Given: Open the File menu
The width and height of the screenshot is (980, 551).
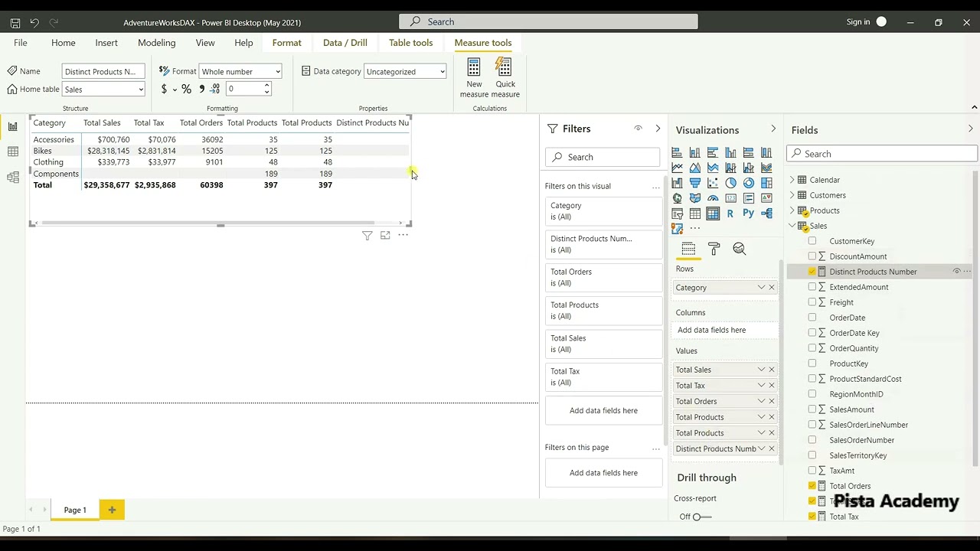Looking at the screenshot, I should tap(21, 43).
